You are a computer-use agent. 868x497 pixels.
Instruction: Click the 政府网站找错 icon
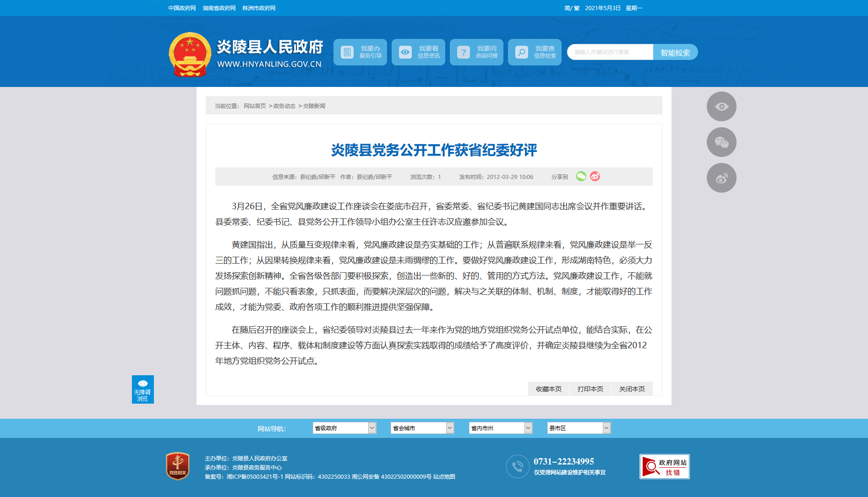tap(664, 467)
